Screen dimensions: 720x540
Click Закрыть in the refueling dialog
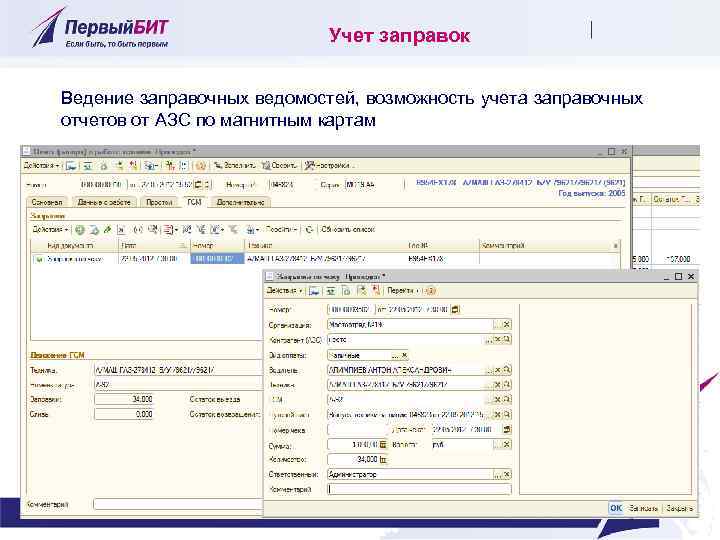(x=679, y=508)
